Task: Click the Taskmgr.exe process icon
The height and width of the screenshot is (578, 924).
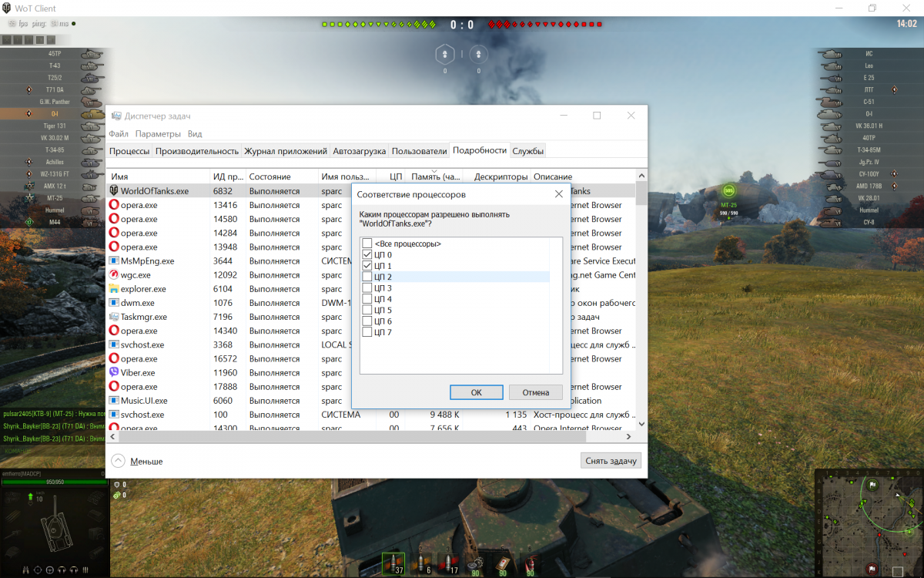Action: (x=114, y=317)
